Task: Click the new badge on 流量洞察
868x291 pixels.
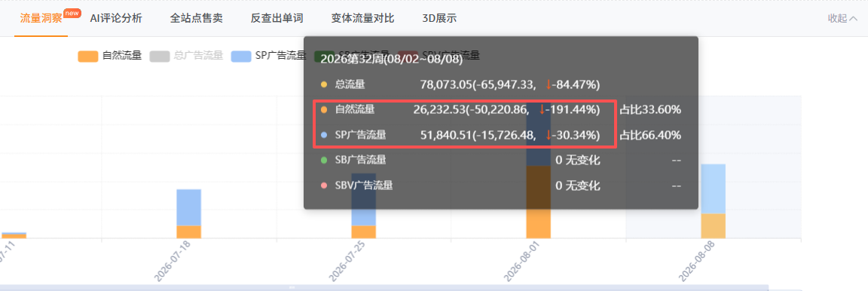Action: [72, 13]
